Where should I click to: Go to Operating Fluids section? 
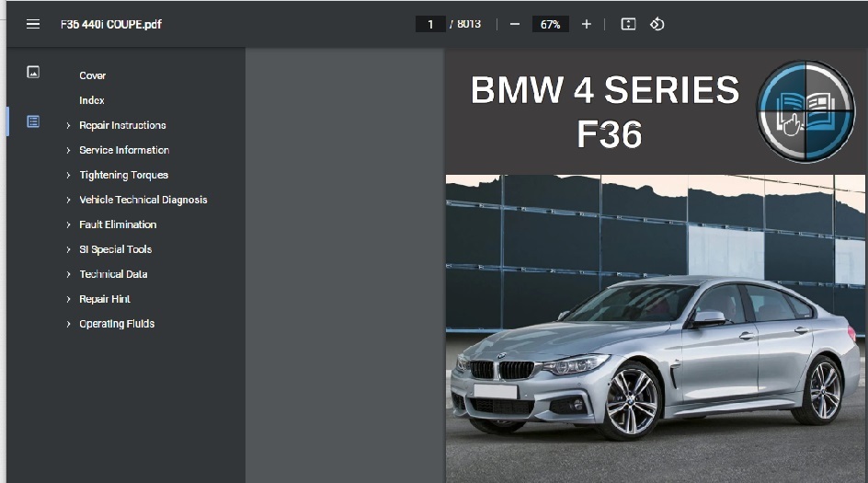(x=117, y=324)
